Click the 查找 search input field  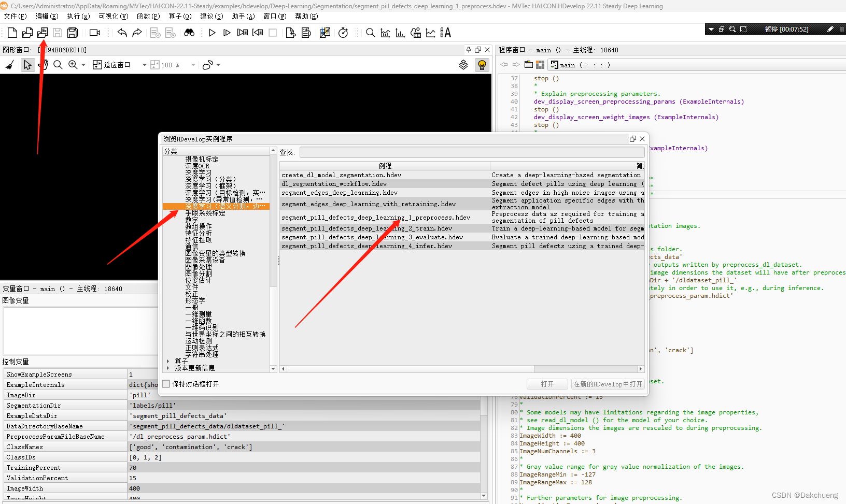[x=472, y=152]
